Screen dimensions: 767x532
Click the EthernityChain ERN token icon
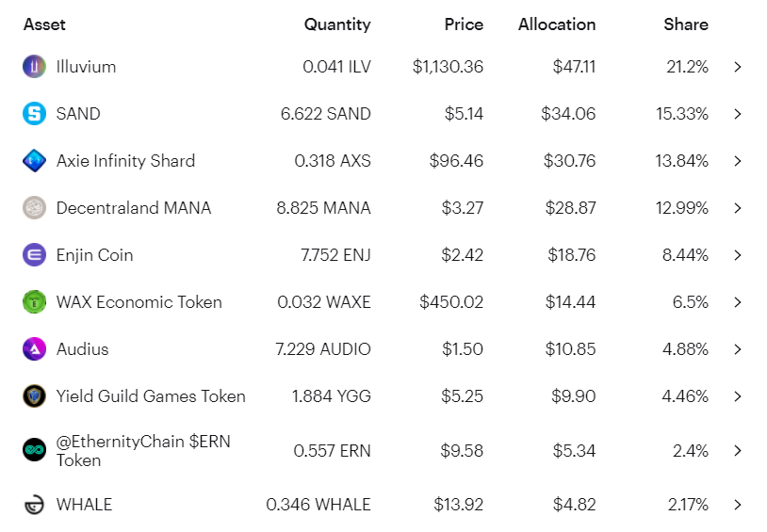pos(34,450)
